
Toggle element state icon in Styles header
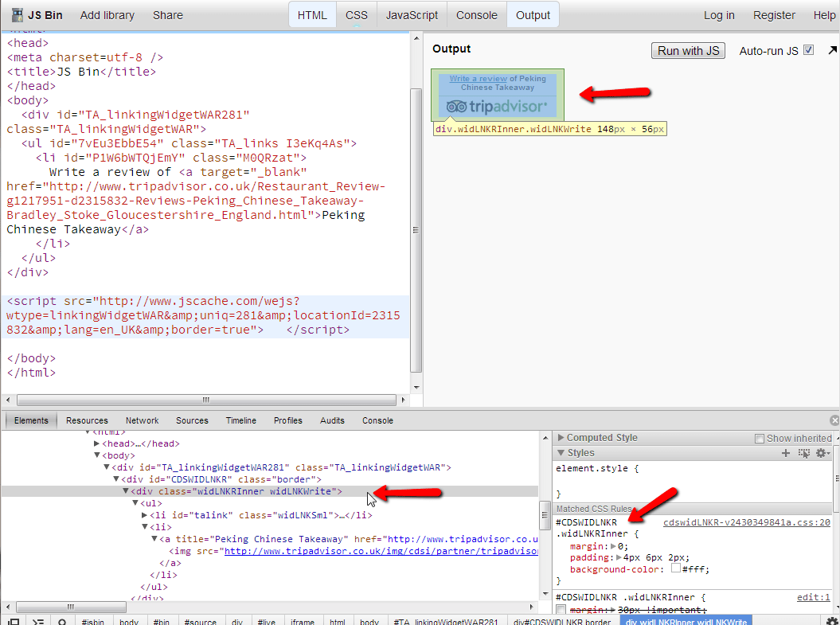803,453
